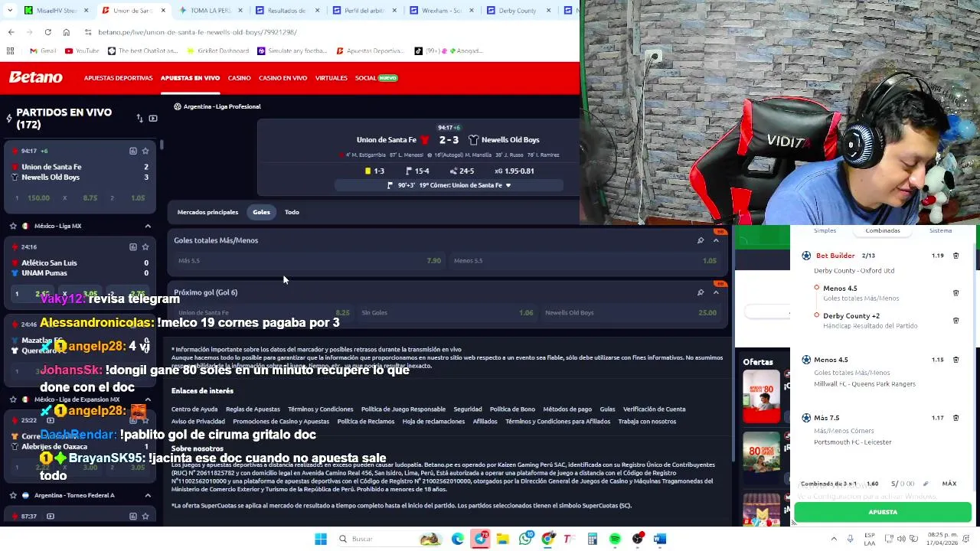Screen dimensions: 980x551
Task: Collapse the México - Liga de Expansión MX section
Action: [148, 399]
